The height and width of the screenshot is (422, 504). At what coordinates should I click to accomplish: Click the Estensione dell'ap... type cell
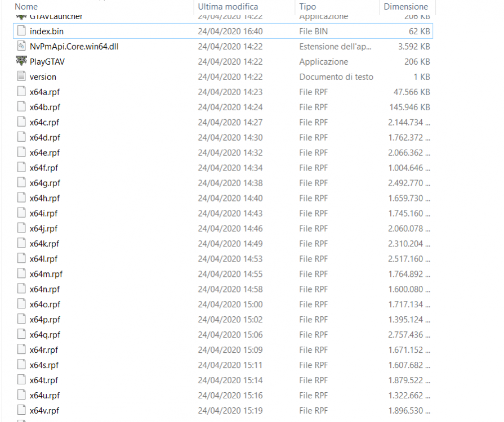pos(335,47)
